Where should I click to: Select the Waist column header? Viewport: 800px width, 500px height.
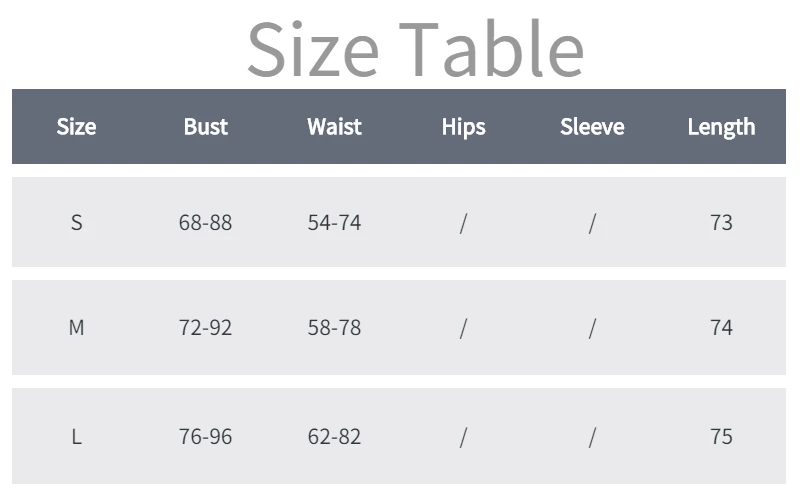coord(334,127)
